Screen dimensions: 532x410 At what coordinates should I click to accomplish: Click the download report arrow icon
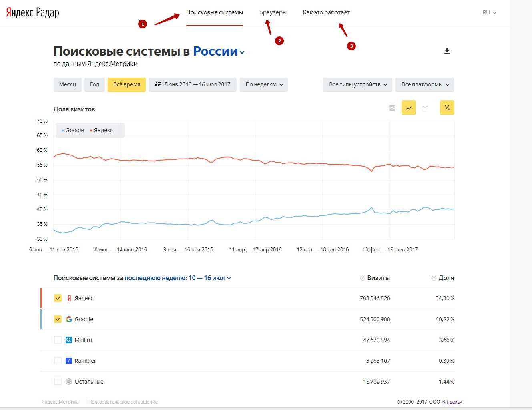[447, 51]
